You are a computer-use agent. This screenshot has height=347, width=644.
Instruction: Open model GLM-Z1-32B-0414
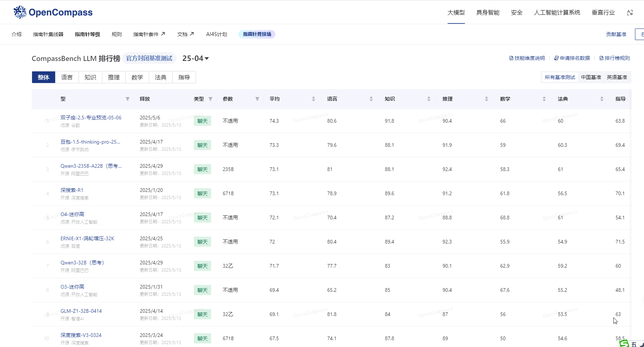(x=81, y=311)
